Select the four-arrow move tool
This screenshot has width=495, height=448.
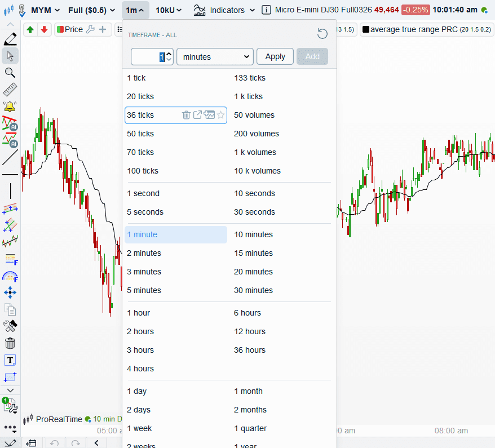click(x=10, y=292)
